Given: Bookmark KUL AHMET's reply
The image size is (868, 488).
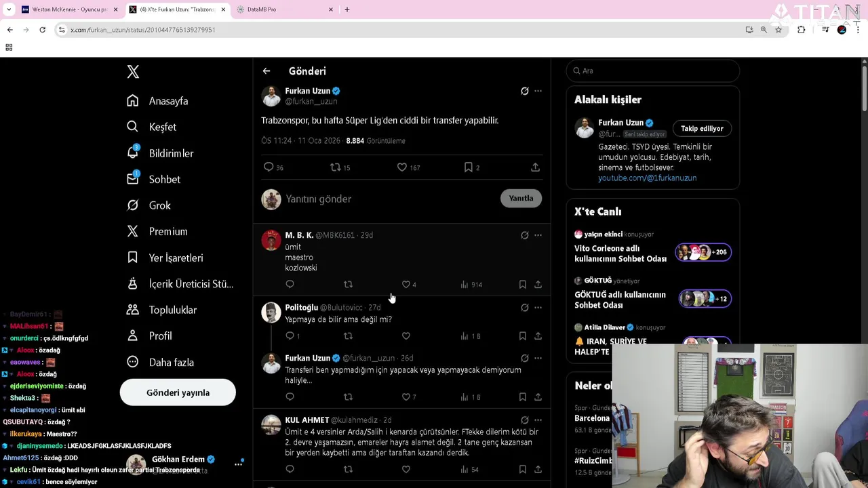Looking at the screenshot, I should (x=522, y=469).
